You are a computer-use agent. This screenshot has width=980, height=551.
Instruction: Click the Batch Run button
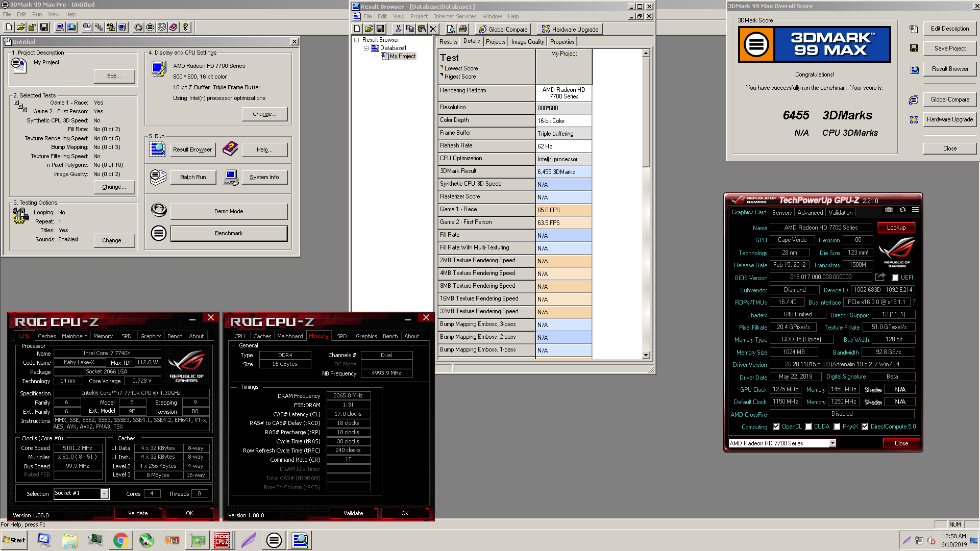pyautogui.click(x=193, y=177)
